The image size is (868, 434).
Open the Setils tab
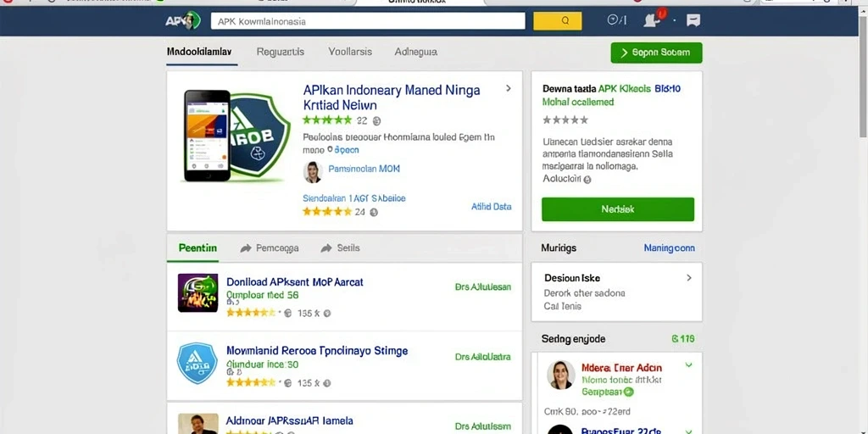pyautogui.click(x=341, y=248)
